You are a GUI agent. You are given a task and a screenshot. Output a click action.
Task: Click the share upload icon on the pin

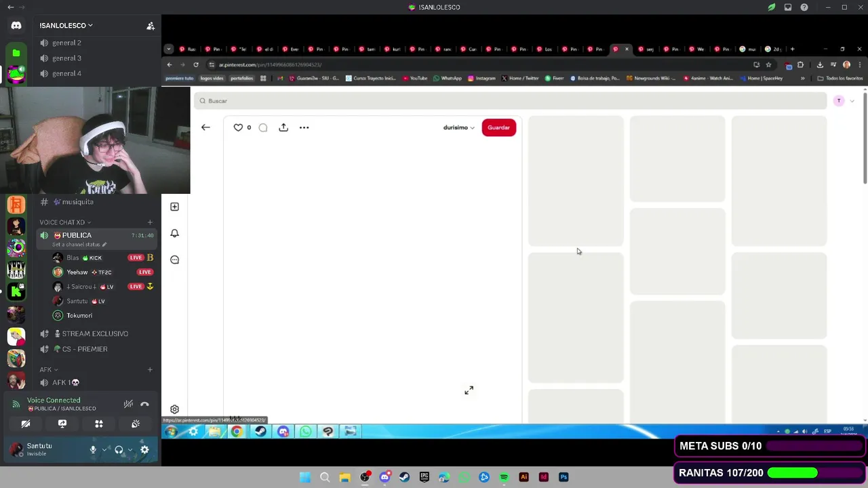point(283,127)
